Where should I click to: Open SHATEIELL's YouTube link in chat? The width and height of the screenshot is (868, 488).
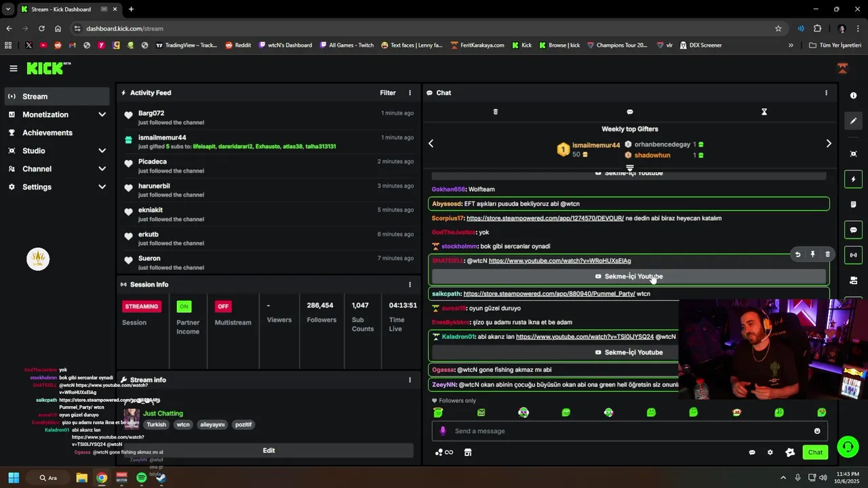[x=559, y=261]
